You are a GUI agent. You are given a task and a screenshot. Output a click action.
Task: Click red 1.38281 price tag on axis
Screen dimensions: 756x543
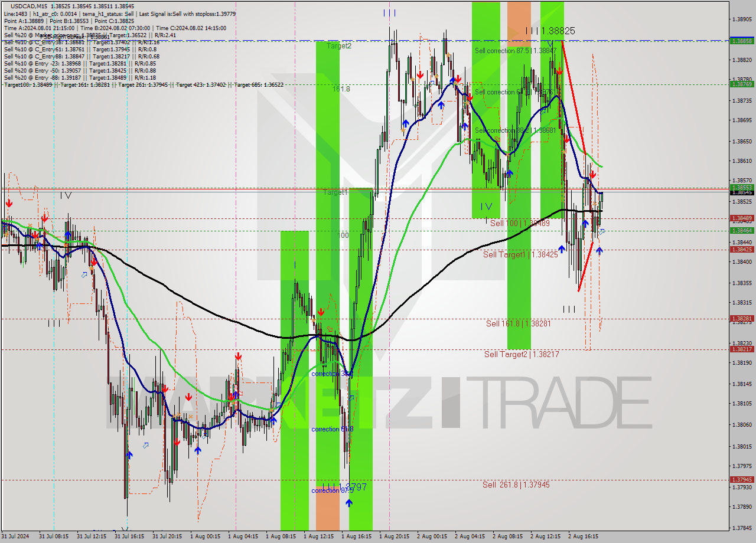point(741,319)
